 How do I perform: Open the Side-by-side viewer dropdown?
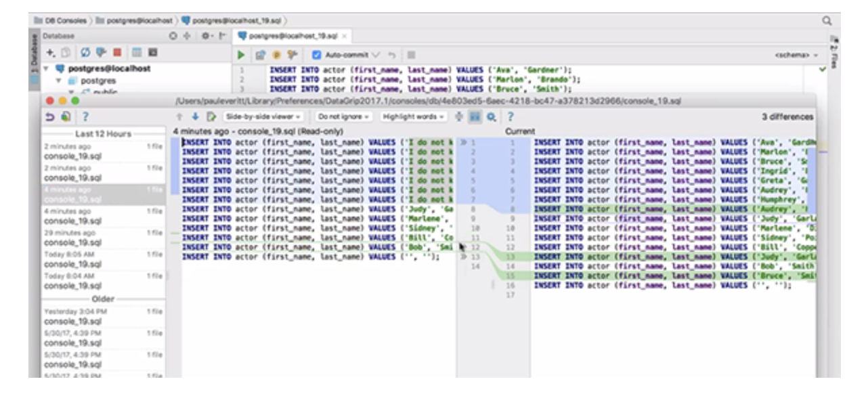coord(263,117)
